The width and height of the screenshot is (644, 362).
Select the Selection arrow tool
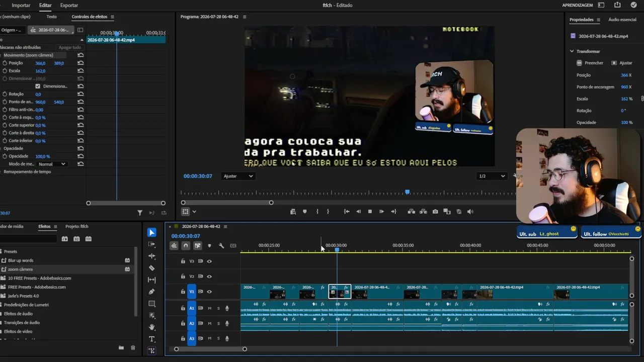pyautogui.click(x=151, y=232)
